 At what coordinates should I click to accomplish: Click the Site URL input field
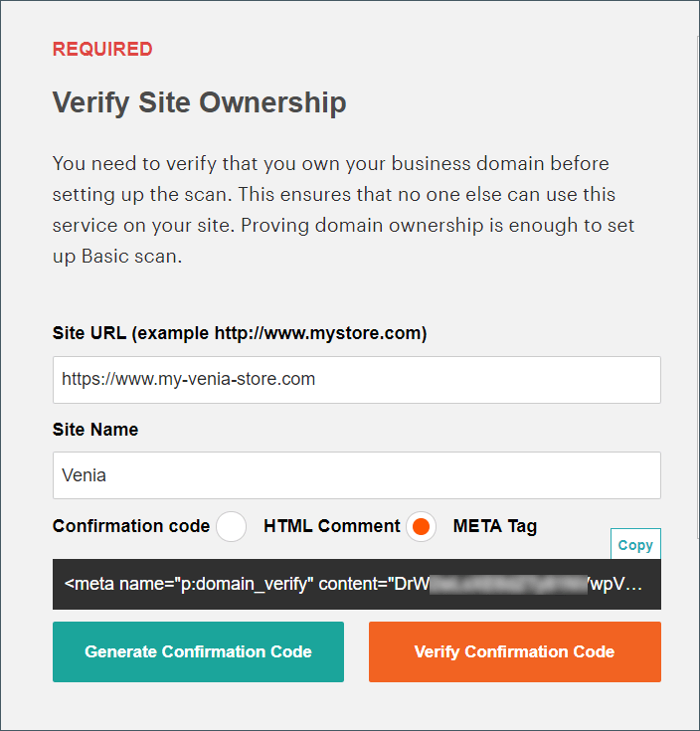(x=356, y=379)
